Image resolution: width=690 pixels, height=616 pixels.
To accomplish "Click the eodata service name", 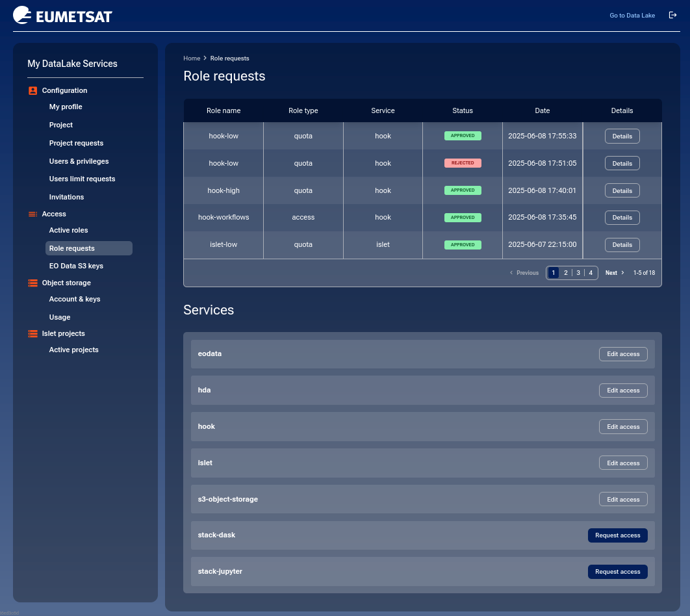I will click(209, 353).
